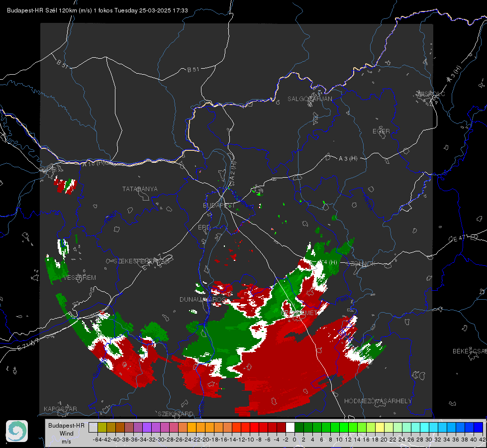Click the KECSKEMET city label

tap(299, 313)
